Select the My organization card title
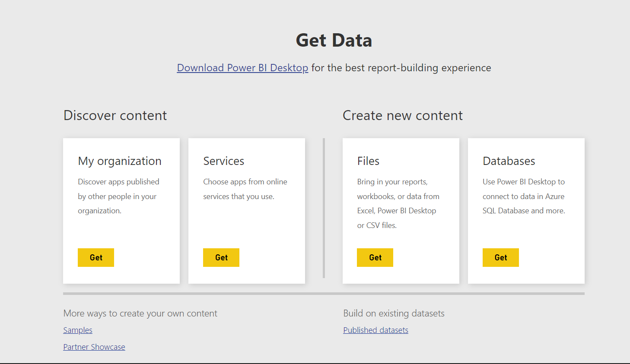Image resolution: width=630 pixels, height=364 pixels. click(x=120, y=161)
